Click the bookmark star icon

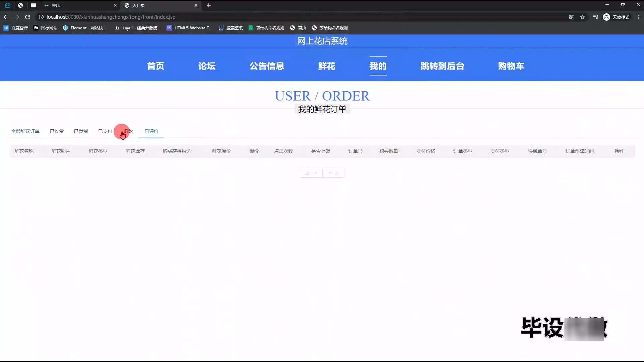click(582, 17)
